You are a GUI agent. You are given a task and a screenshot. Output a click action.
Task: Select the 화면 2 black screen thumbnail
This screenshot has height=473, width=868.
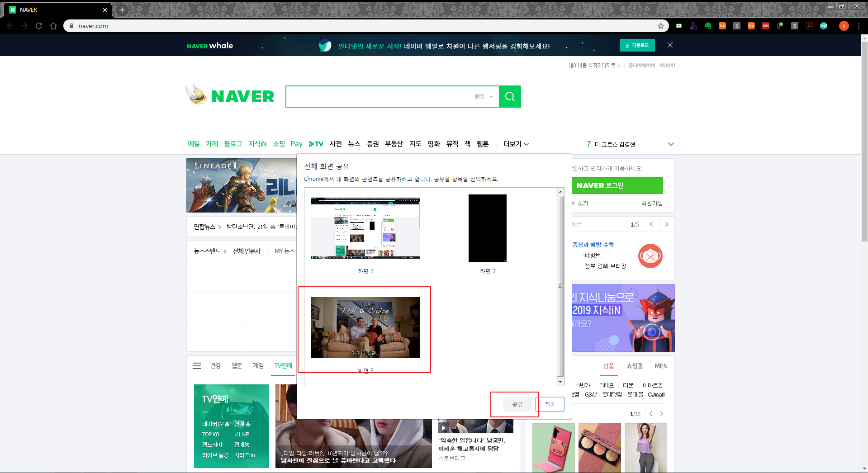pyautogui.click(x=488, y=228)
